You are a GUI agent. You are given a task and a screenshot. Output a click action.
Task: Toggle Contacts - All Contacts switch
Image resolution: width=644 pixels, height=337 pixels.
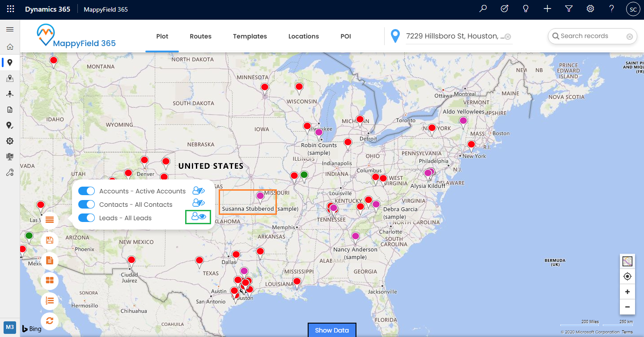click(x=87, y=205)
